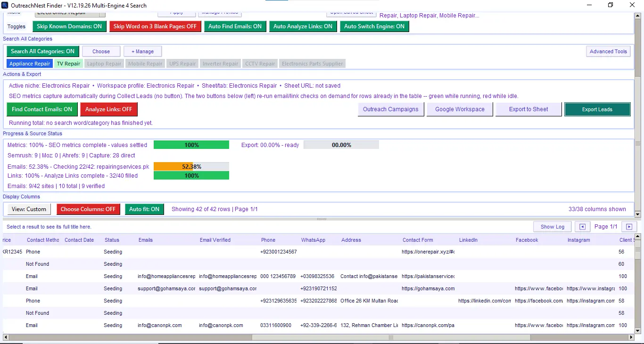This screenshot has height=344, width=644.
Task: Toggle Choose Columns: OFF
Action: pyautogui.click(x=88, y=209)
